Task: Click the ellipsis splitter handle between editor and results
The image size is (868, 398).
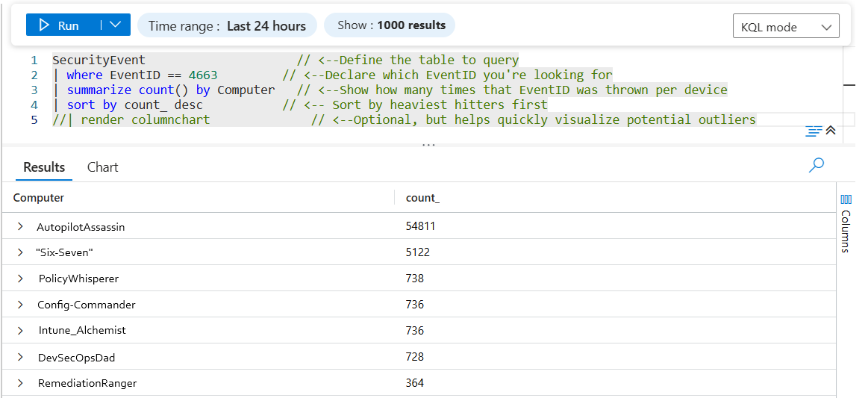Action: (x=428, y=144)
